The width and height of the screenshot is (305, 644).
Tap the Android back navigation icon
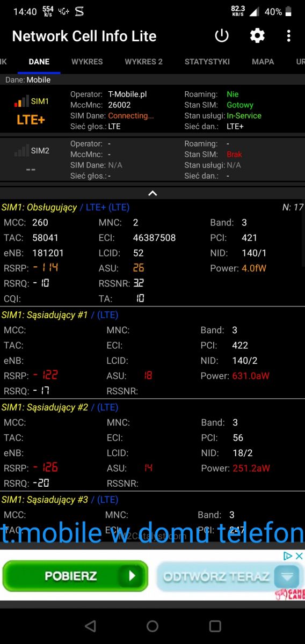pos(90,626)
